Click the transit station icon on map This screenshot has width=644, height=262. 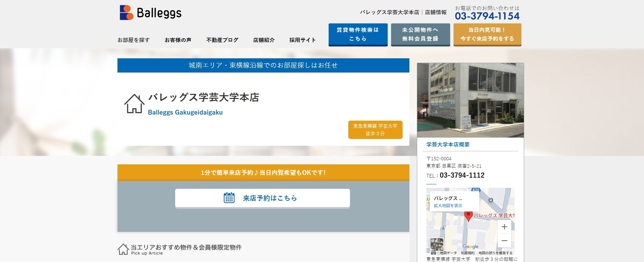(x=491, y=200)
